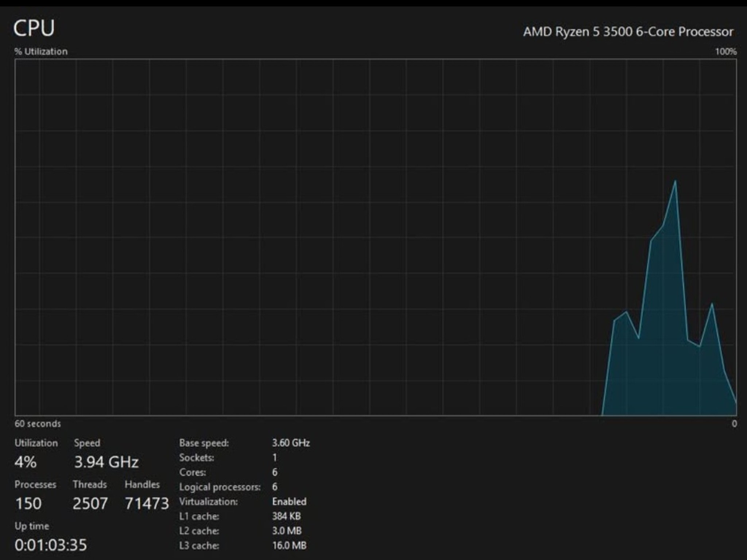Click the Sockets value 1
Screen dimensions: 747x560
point(275,458)
